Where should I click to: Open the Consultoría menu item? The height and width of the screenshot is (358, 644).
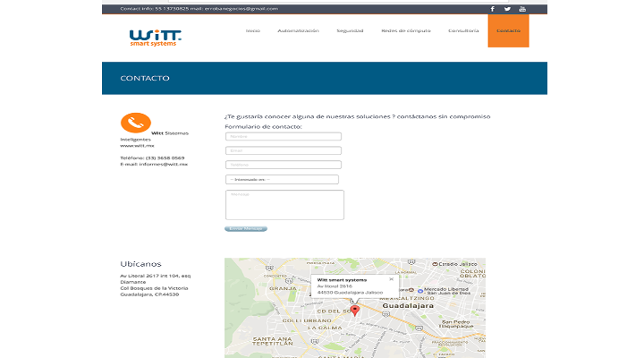tap(463, 30)
